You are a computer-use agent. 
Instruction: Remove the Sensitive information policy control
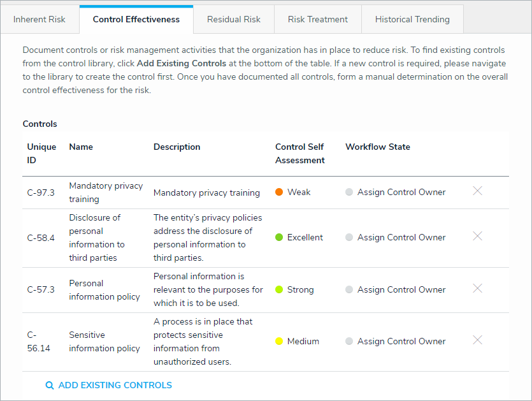[x=477, y=340]
